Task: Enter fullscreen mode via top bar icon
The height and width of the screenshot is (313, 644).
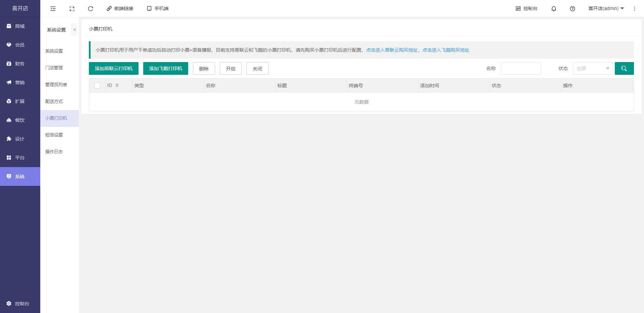Action: [x=72, y=9]
